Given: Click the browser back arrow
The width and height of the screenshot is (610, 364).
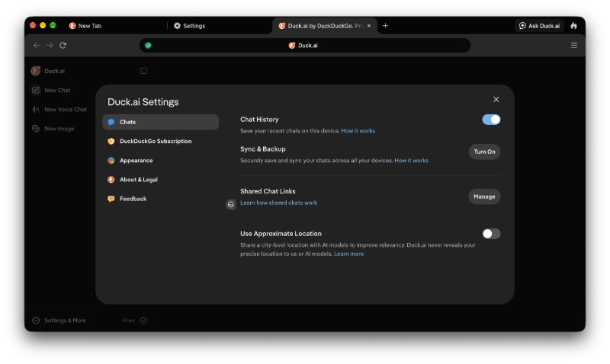Looking at the screenshot, I should pos(37,46).
